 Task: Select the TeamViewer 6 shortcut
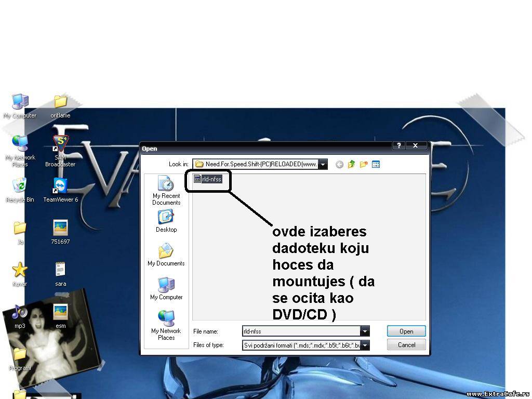(x=60, y=190)
